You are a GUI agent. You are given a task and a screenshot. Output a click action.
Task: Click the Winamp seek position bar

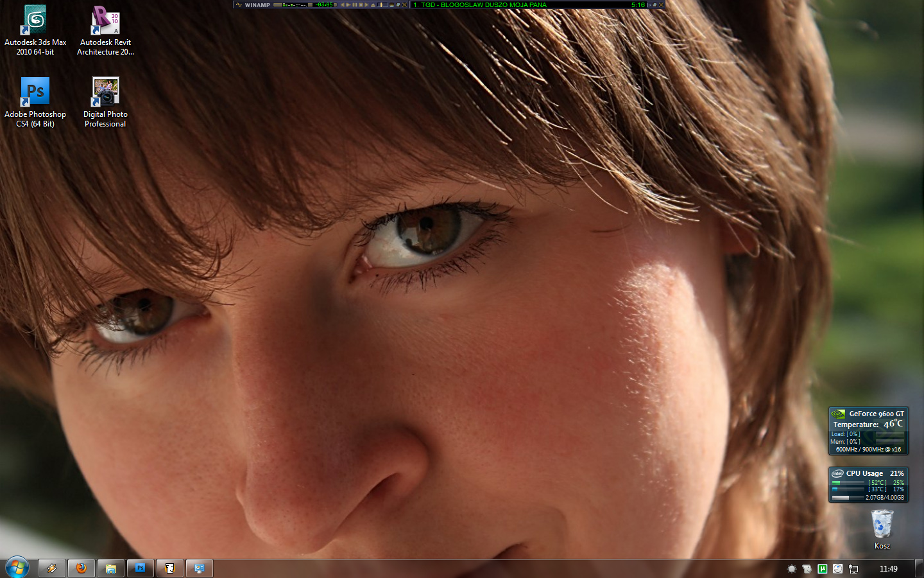click(x=384, y=4)
